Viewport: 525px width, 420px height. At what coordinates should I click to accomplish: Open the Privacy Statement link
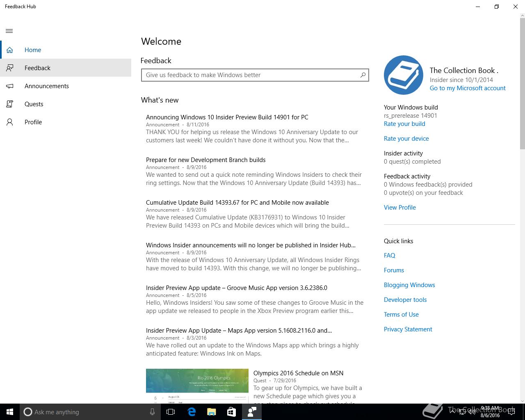click(408, 329)
